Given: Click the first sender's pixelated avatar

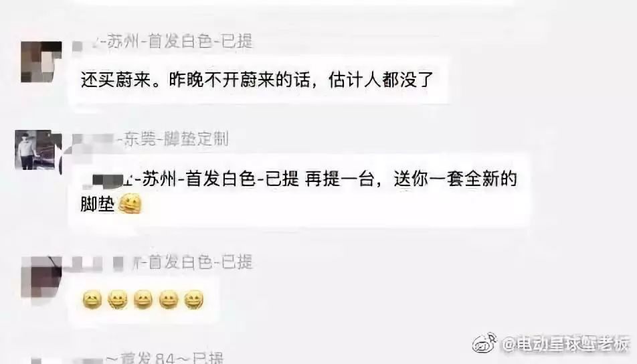Looking at the screenshot, I should coord(41,62).
